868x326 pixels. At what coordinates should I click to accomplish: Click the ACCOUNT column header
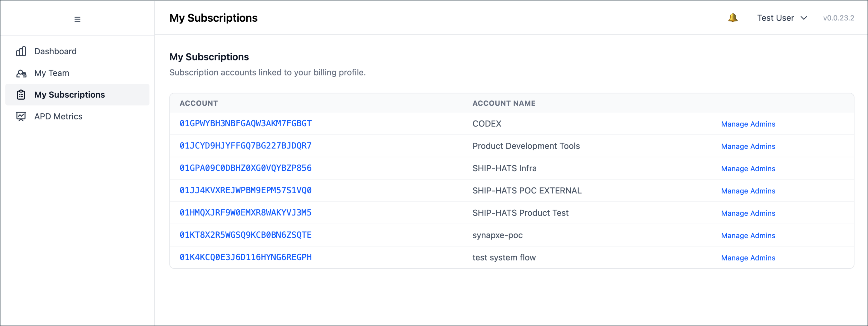point(199,103)
